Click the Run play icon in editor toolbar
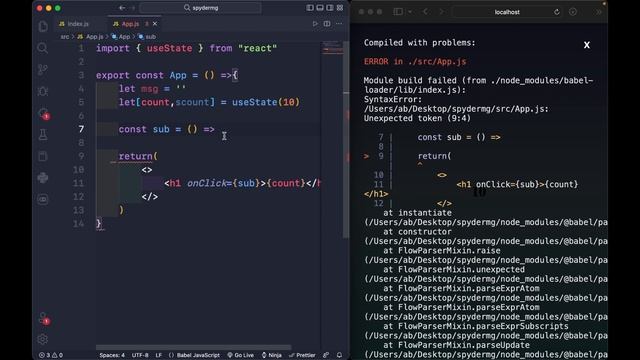640x360 pixels. pos(315,24)
